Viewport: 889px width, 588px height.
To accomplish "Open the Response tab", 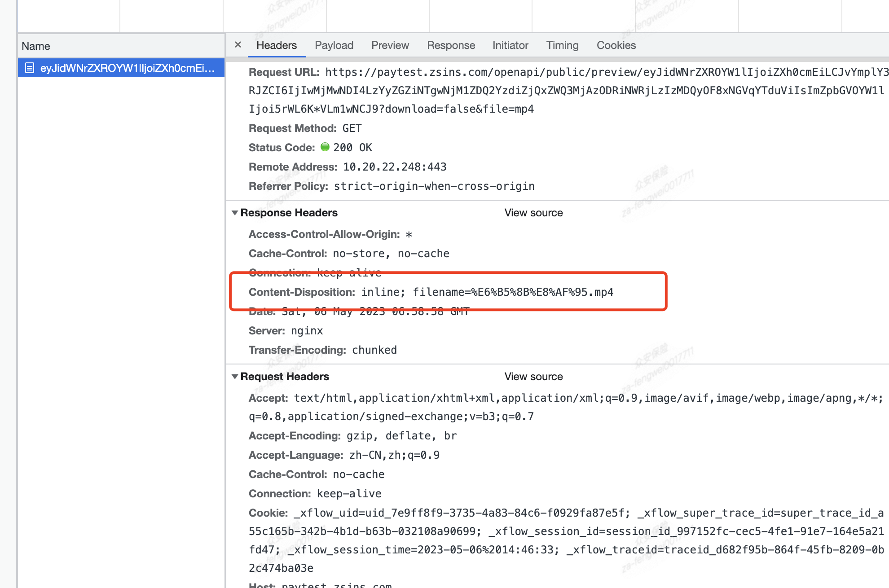I will [451, 45].
